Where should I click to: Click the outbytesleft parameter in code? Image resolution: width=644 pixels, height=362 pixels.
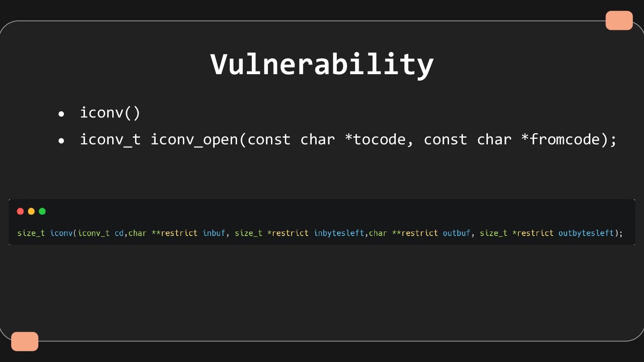pos(586,233)
